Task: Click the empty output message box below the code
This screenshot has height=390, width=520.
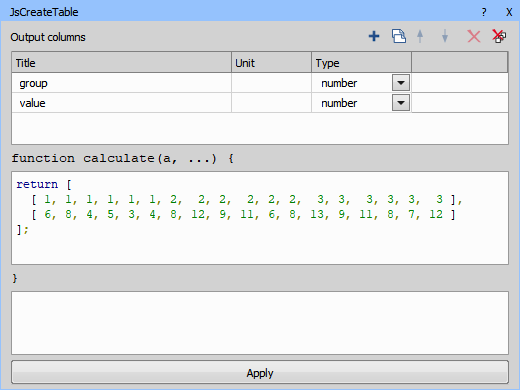Action: click(x=260, y=323)
